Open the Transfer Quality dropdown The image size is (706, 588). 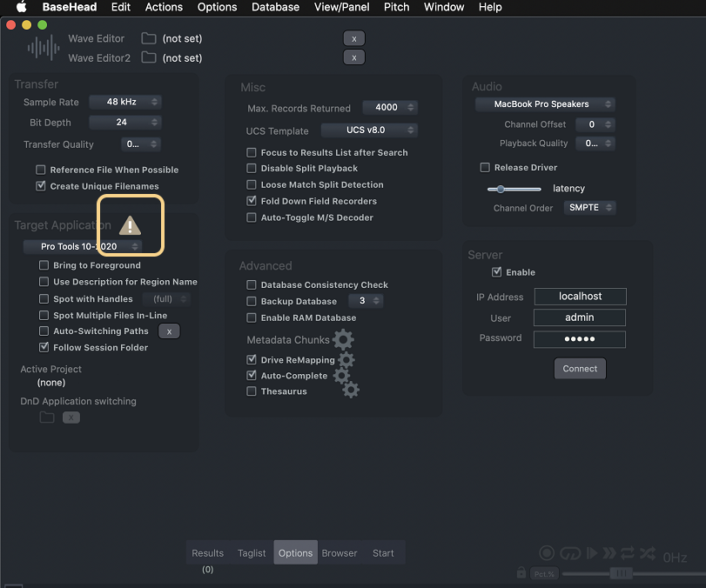coord(141,144)
